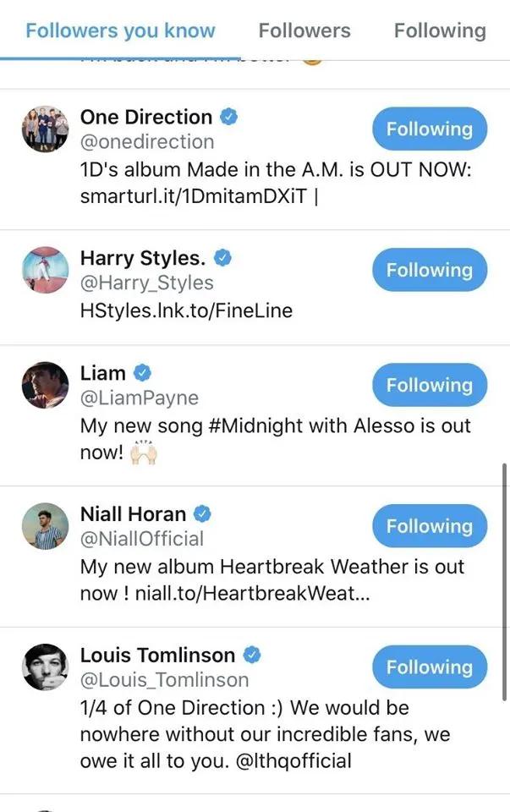Open One Direction's profile picture
The image size is (510, 812).
click(45, 129)
